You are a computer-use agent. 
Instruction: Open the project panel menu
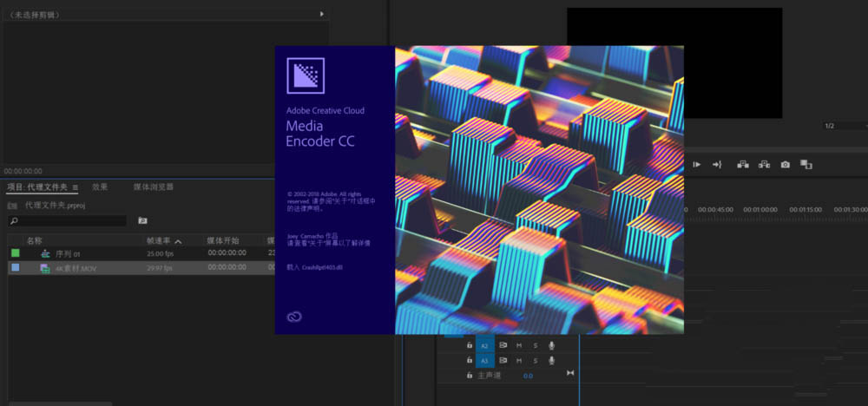76,187
